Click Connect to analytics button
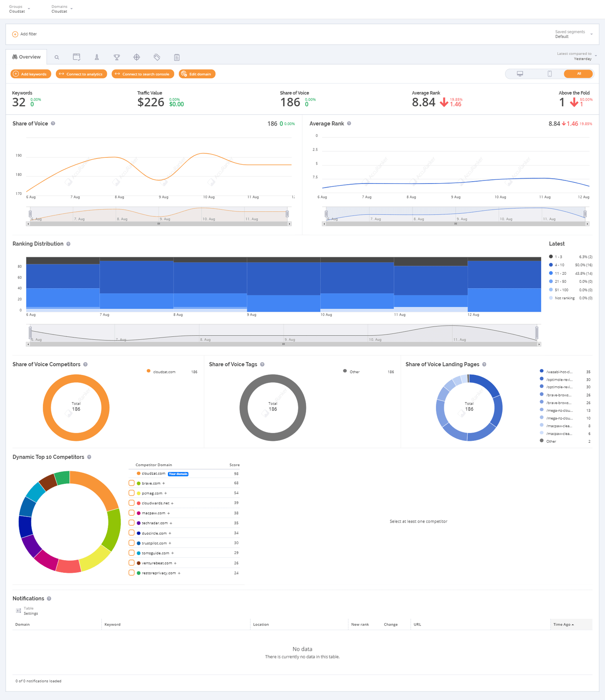Image resolution: width=605 pixels, height=700 pixels. coord(81,74)
